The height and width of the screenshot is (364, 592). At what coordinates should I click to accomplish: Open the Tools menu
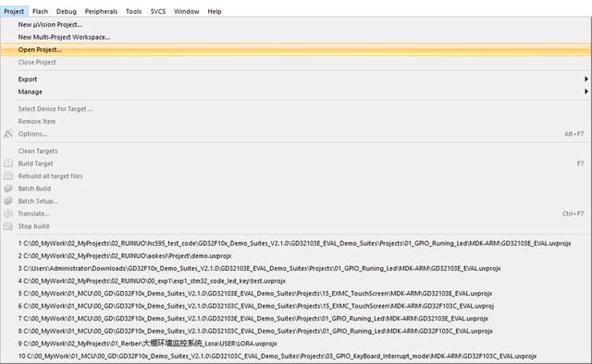click(133, 11)
